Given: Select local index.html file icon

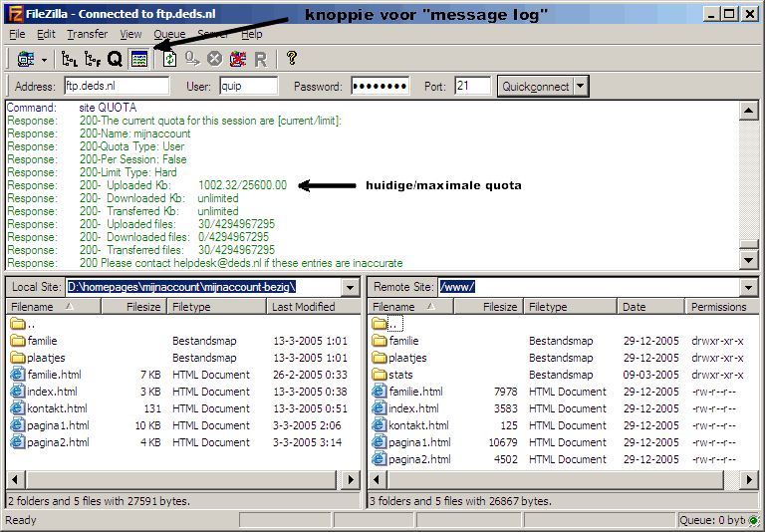Looking at the screenshot, I should pyautogui.click(x=18, y=392).
